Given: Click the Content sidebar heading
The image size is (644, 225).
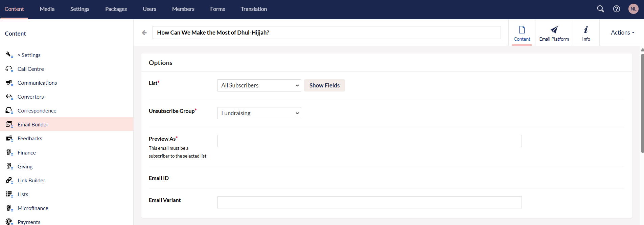Looking at the screenshot, I should [x=15, y=34].
